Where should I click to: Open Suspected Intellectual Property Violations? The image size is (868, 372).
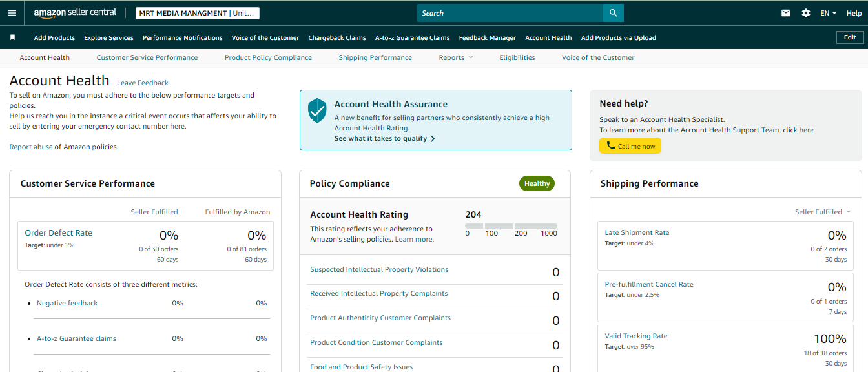[379, 269]
